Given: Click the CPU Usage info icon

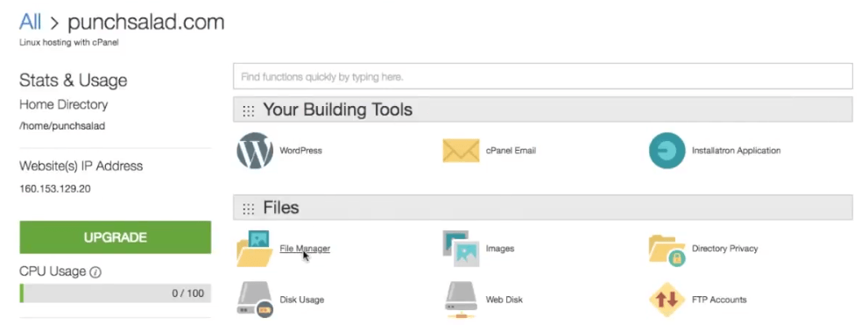Looking at the screenshot, I should point(95,272).
